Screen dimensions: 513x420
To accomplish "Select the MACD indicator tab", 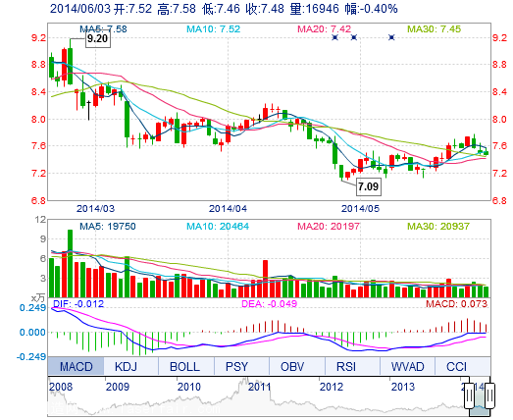I will [x=76, y=366].
